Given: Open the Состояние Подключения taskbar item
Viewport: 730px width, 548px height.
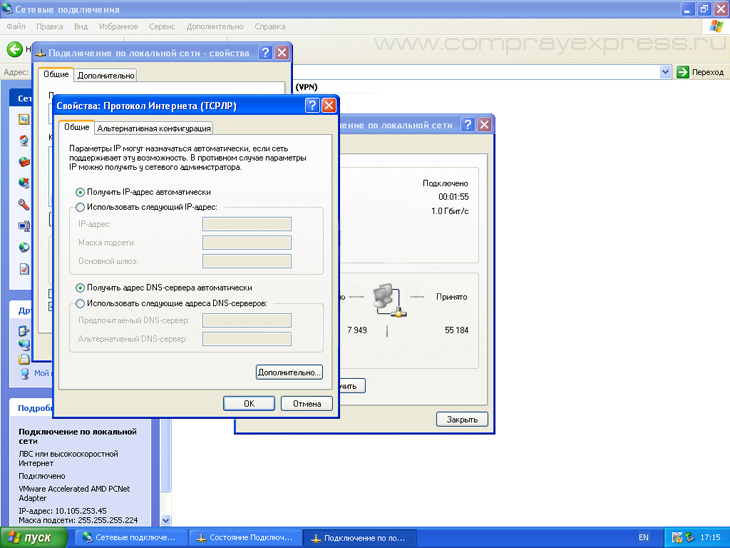Looking at the screenshot, I should [246, 538].
